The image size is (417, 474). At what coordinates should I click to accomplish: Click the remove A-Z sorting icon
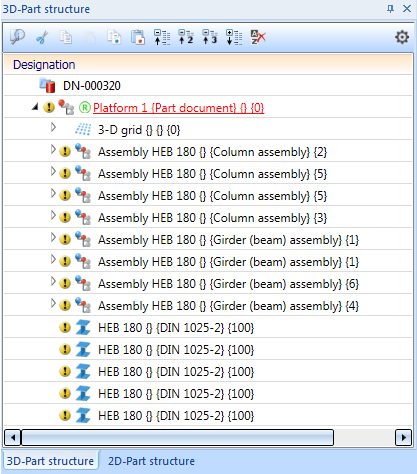[258, 37]
